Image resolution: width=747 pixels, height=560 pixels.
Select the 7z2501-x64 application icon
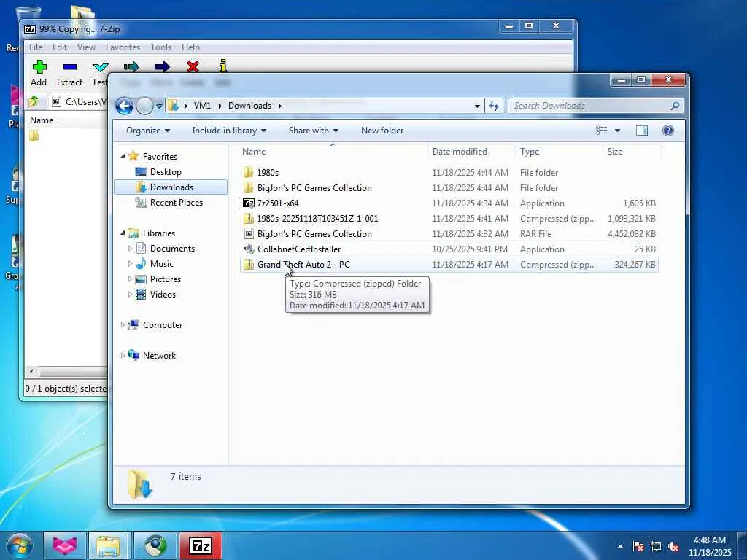(248, 203)
